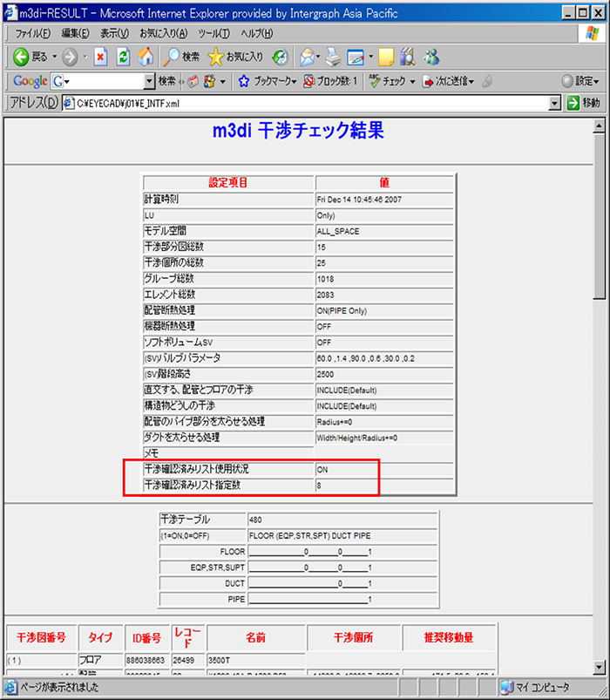
Task: Refresh the page with the Refresh icon
Action: (x=123, y=57)
